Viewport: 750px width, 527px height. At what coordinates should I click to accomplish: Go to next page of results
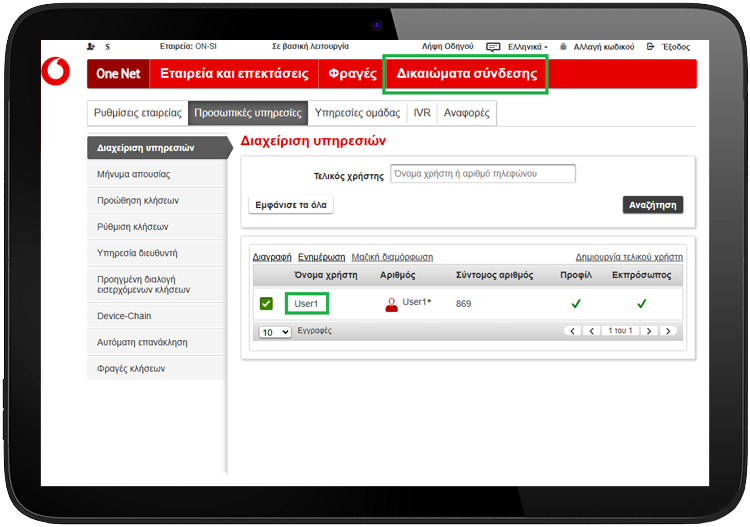coord(649,331)
